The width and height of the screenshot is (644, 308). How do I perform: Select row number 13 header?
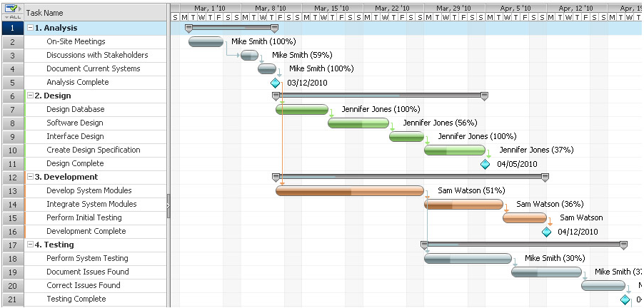[13, 190]
